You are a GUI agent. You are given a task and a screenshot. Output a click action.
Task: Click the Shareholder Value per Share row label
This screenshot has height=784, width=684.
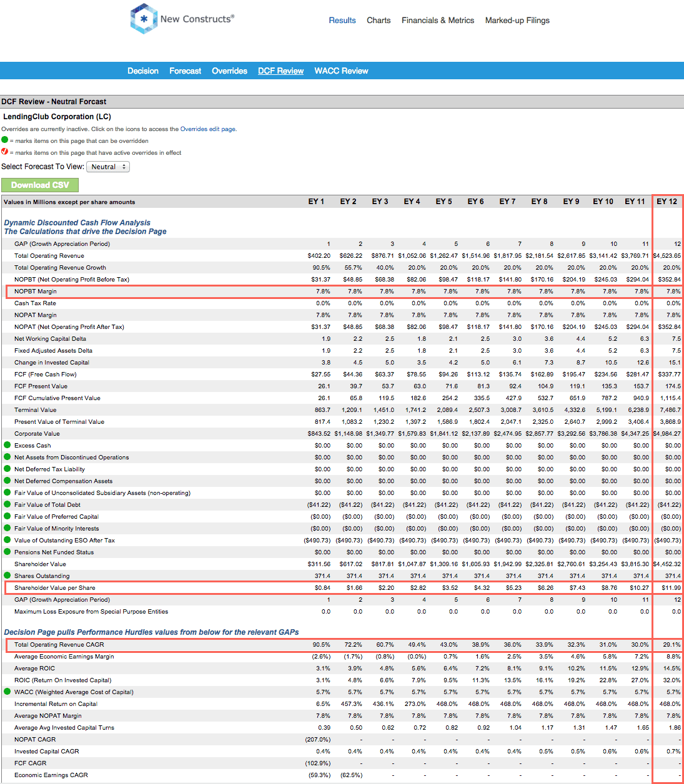click(x=55, y=588)
